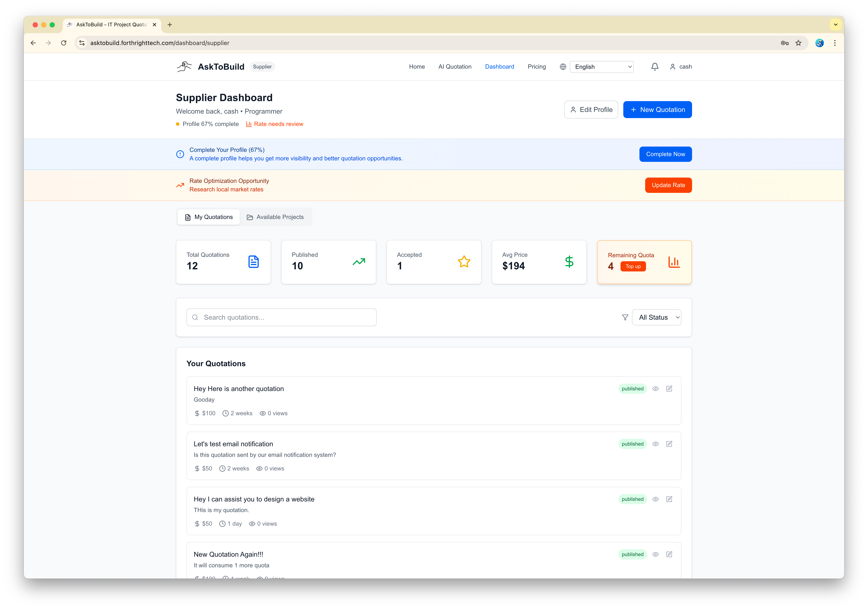Screen dimensions: 868x610
Task: Close the AskToBuild browser tab
Action: click(154, 25)
